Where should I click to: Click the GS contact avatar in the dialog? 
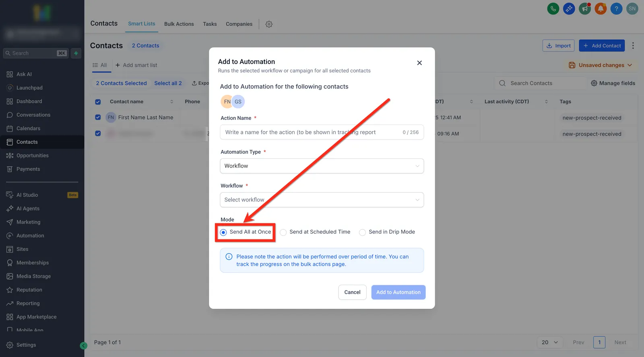pyautogui.click(x=238, y=102)
